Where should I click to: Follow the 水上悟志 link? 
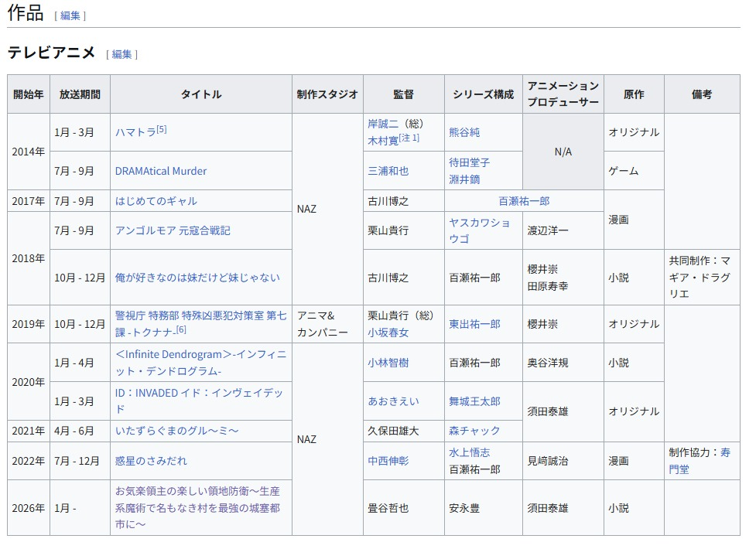(469, 452)
